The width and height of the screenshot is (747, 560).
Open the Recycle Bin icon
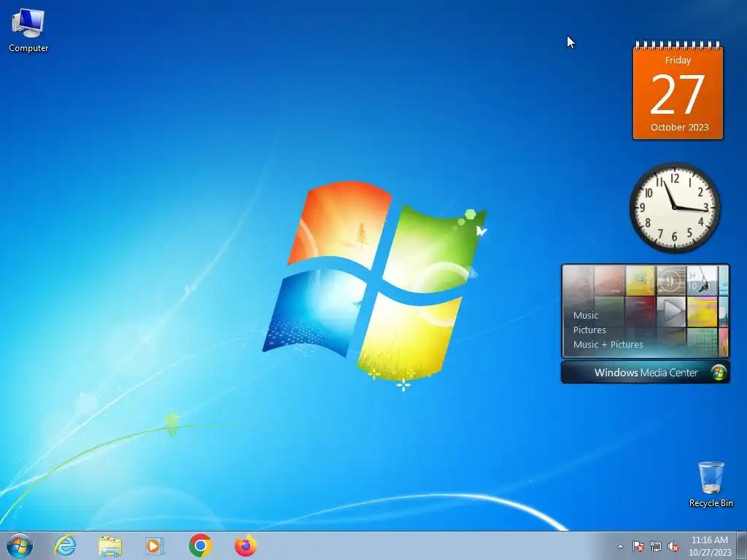click(x=711, y=483)
